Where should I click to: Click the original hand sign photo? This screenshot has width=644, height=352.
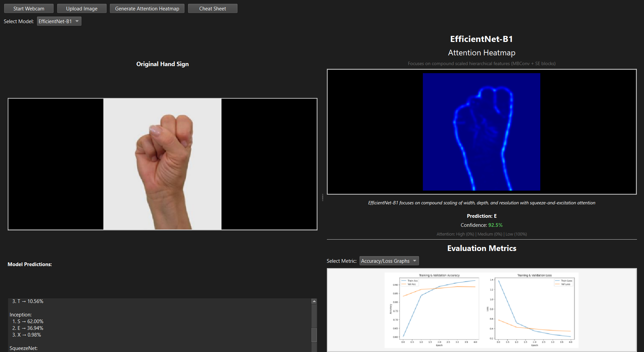162,164
